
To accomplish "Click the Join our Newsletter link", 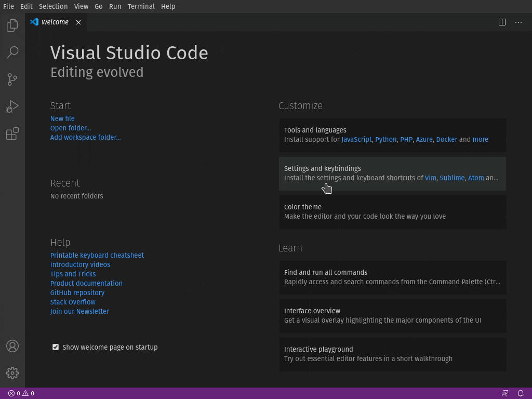I will [x=79, y=312].
